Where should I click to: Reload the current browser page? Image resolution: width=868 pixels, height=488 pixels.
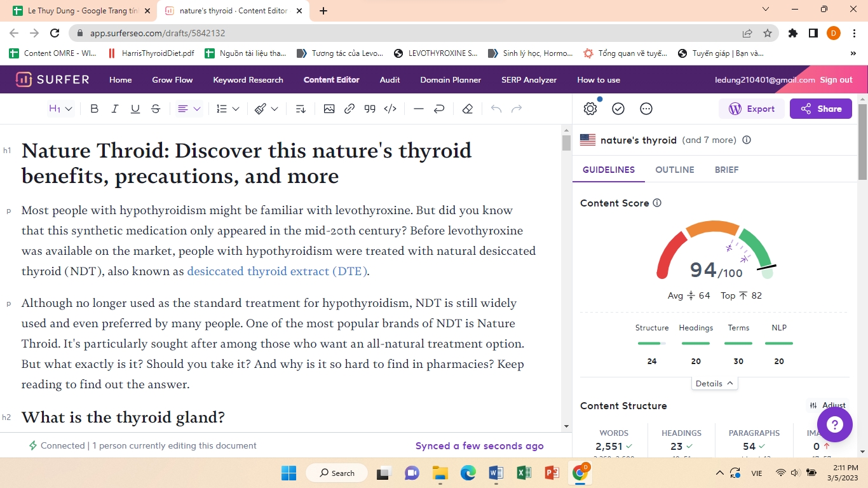click(x=55, y=33)
